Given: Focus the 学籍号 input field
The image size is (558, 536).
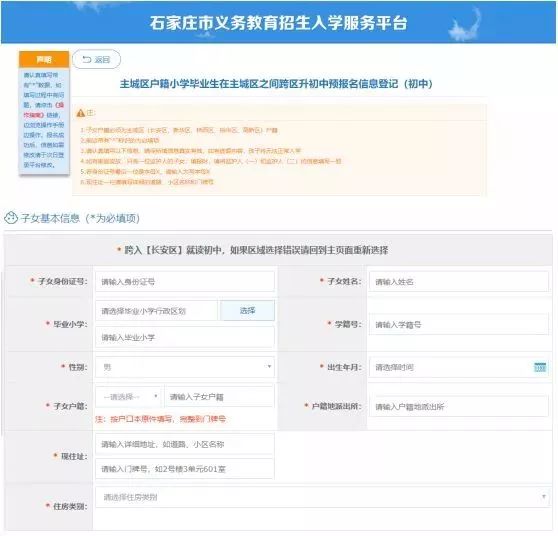Looking at the screenshot, I should tap(458, 324).
